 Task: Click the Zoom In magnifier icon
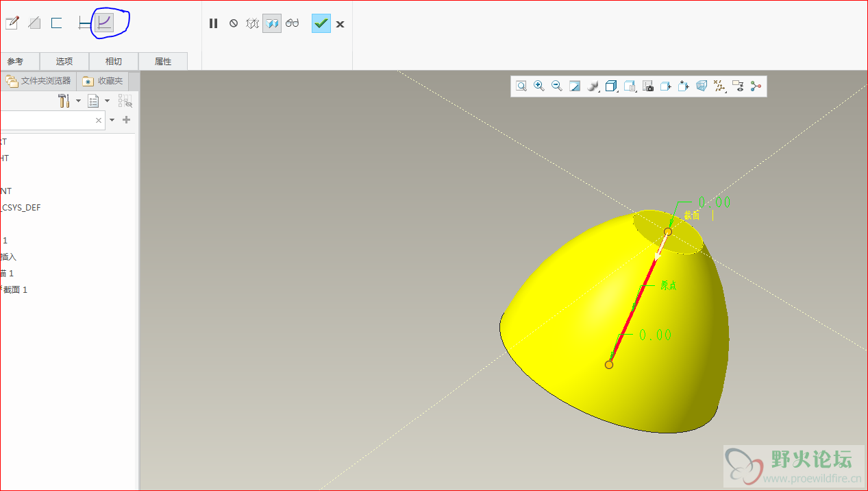pyautogui.click(x=539, y=86)
